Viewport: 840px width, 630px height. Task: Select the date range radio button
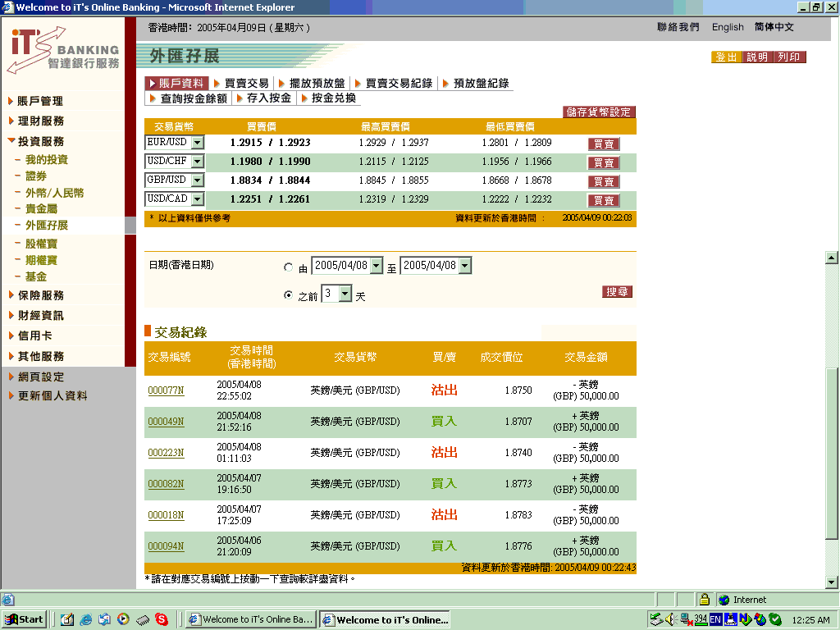(x=288, y=267)
